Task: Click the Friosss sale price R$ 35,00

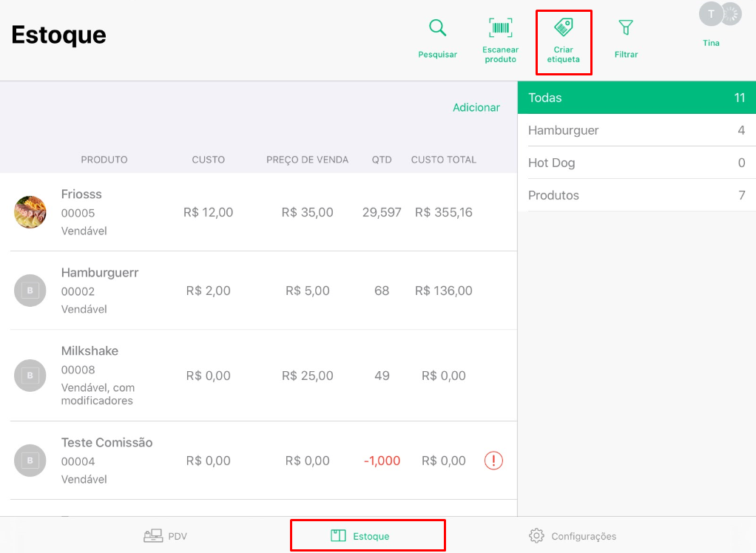Action: click(307, 212)
